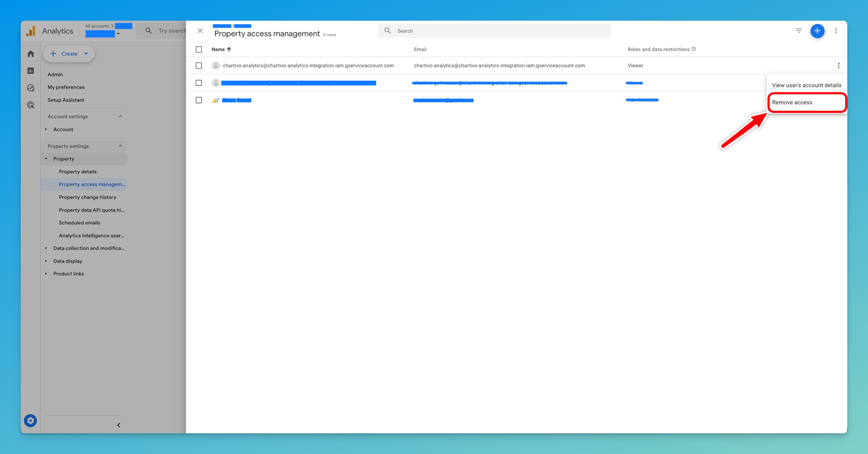Screen dimensions: 868x454
Task: Select the Explore compass icon
Action: 30,88
